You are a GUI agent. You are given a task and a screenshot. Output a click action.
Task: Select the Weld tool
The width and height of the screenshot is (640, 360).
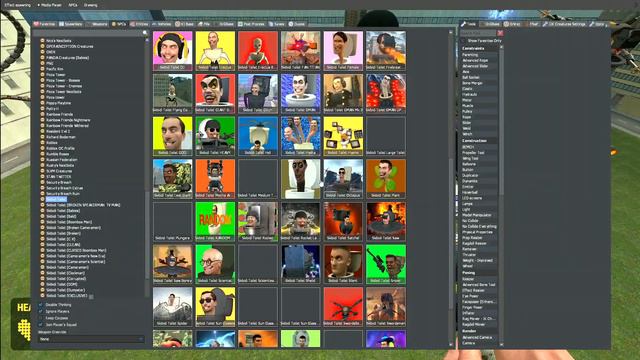point(479,128)
